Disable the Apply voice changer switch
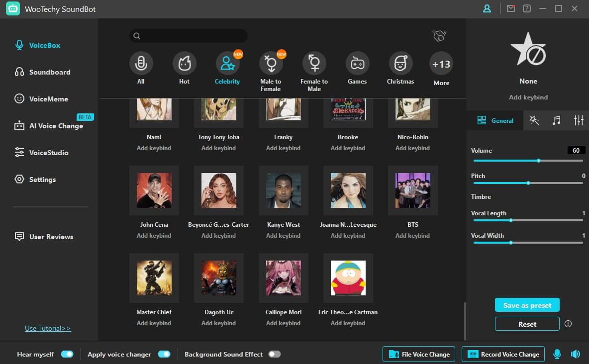The width and height of the screenshot is (589, 364). tap(164, 354)
